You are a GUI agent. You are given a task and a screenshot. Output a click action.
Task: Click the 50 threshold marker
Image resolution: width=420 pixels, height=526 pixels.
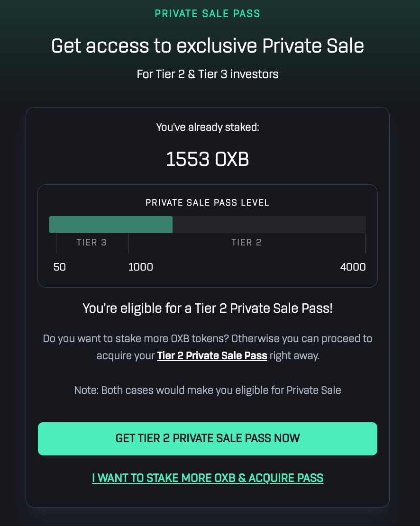coord(60,267)
